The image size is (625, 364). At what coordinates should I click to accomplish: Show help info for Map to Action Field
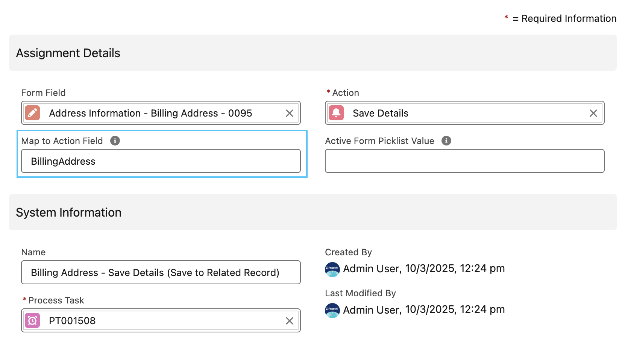115,141
